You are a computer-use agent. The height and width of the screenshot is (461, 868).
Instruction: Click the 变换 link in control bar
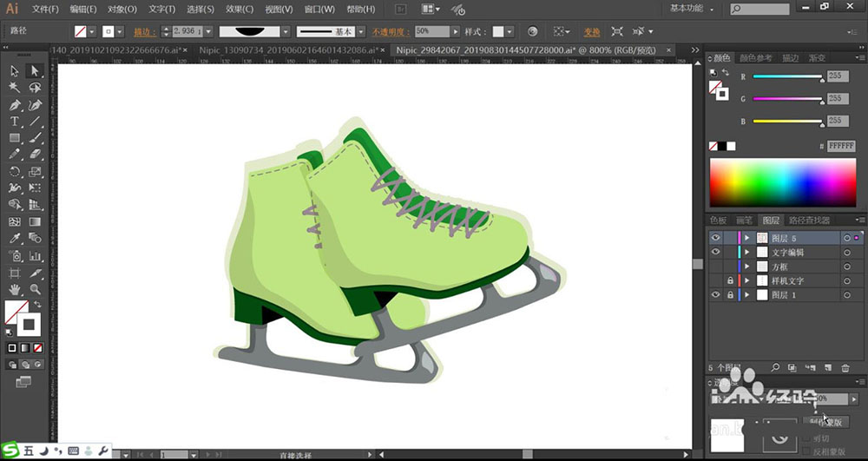pos(591,31)
